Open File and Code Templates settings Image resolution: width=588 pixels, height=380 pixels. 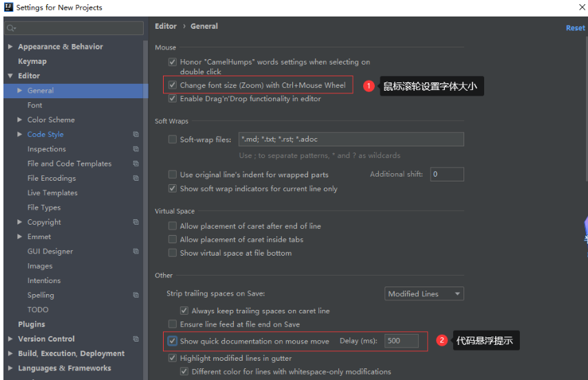[x=69, y=164]
